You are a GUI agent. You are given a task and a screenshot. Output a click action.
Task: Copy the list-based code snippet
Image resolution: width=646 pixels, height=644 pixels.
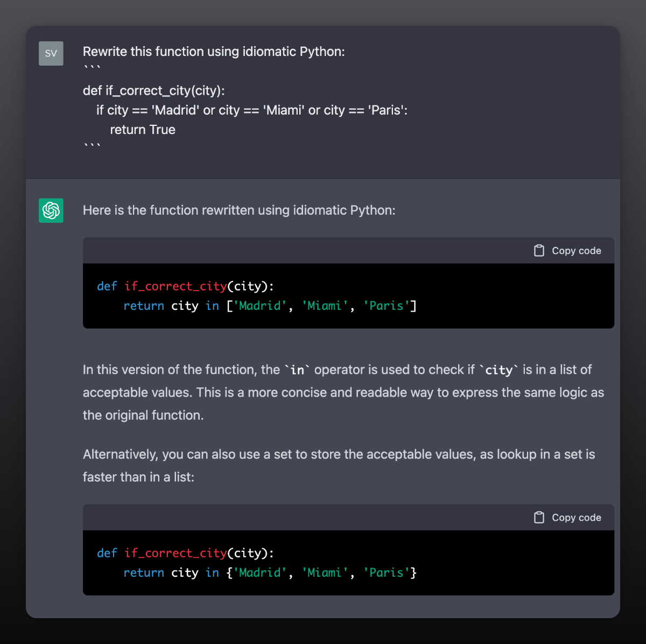(567, 250)
